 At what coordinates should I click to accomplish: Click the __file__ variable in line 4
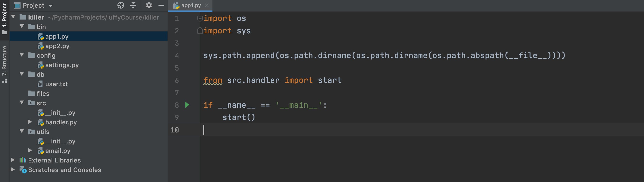(x=528, y=56)
